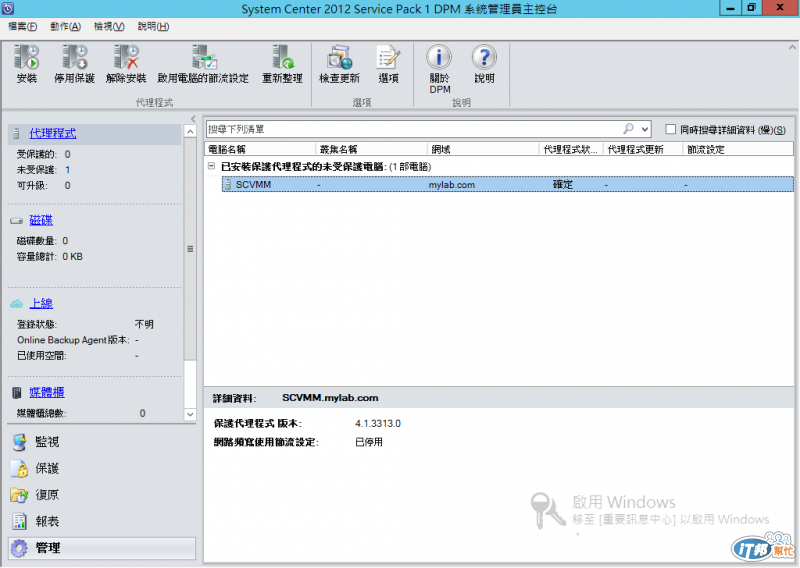Enable 同時搜尋詳細資料 checkbox
Screen dimensions: 800x568
(670, 130)
